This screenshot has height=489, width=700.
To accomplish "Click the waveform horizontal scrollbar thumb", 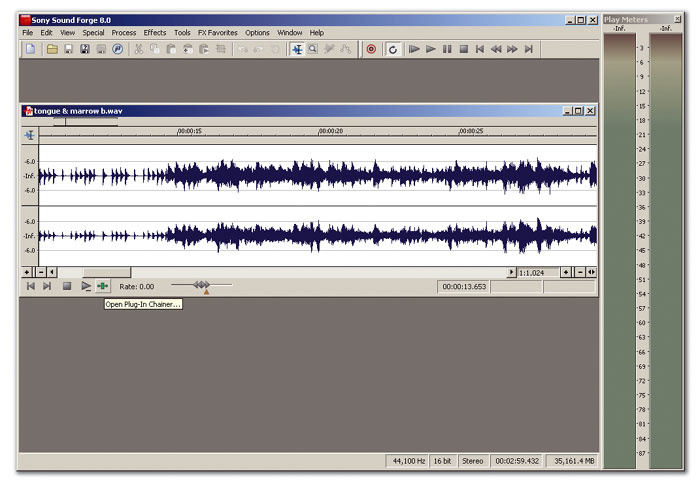I will [106, 272].
